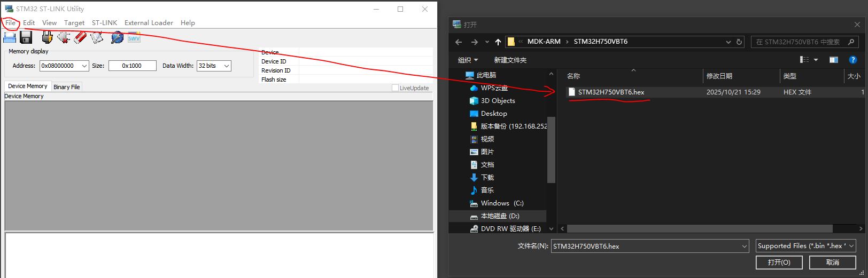
Task: Open view options dropdown arrow next to layout icon
Action: click(816, 60)
